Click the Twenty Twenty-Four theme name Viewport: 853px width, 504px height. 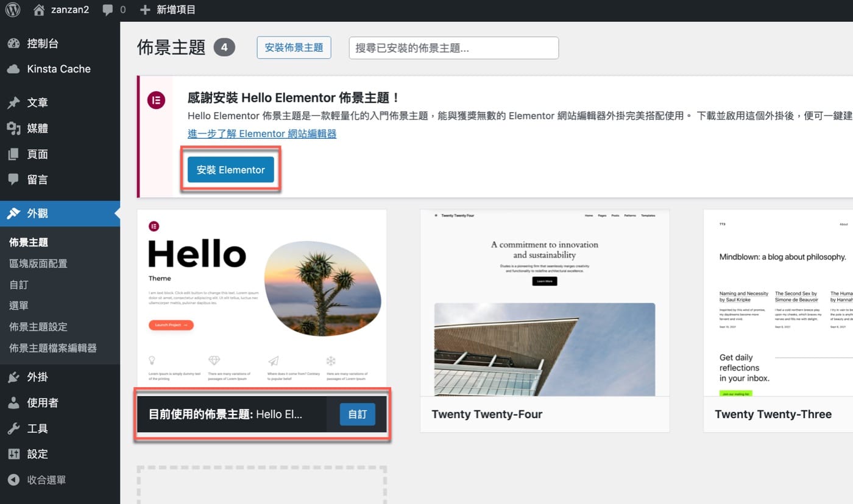click(x=487, y=415)
